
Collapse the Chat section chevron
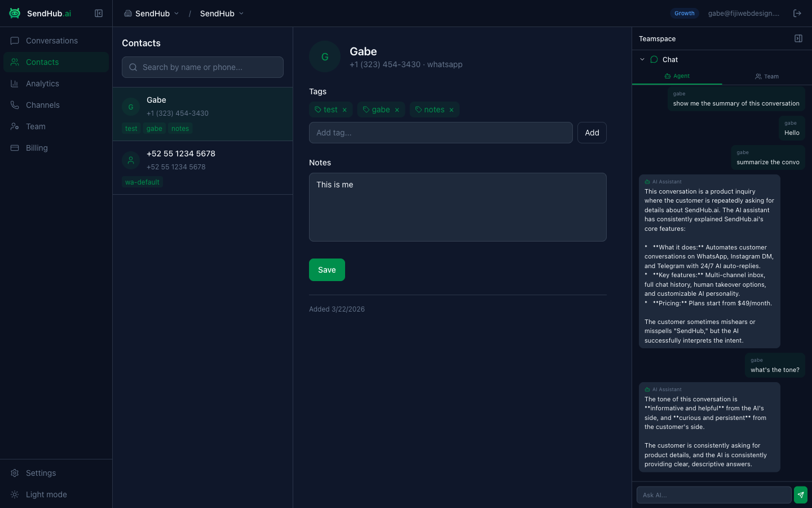(x=642, y=59)
